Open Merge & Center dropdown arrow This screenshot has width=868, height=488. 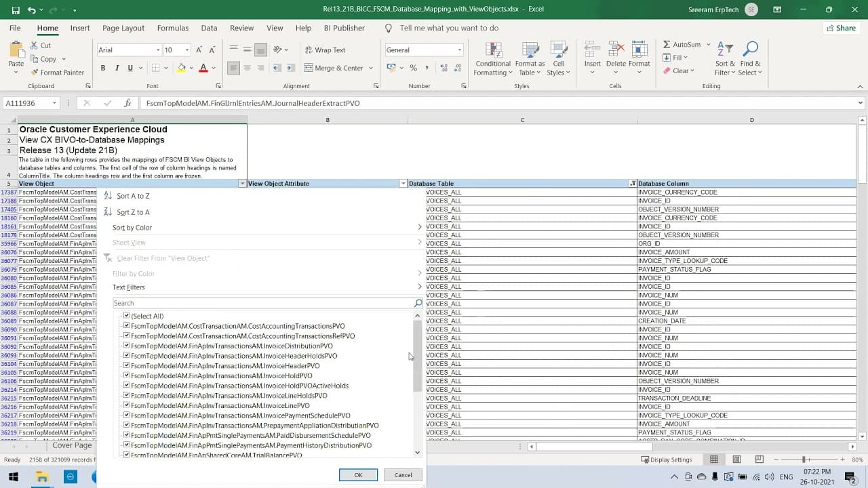click(x=370, y=68)
